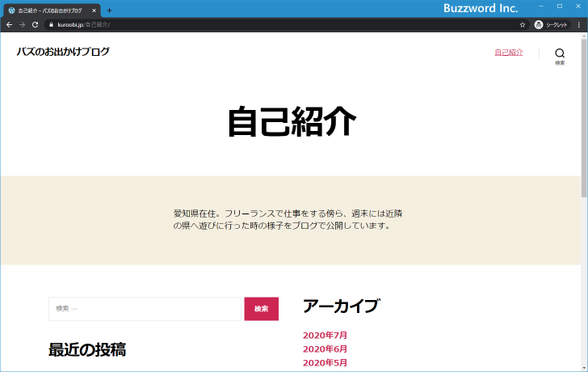Click the address bar showing kuroobi.jp

(x=285, y=25)
